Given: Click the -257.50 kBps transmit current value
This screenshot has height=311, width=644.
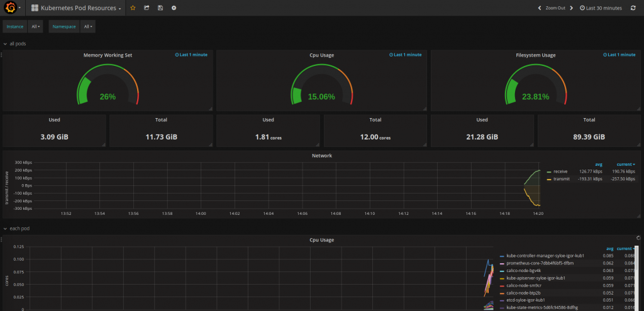Looking at the screenshot, I should click(623, 179).
